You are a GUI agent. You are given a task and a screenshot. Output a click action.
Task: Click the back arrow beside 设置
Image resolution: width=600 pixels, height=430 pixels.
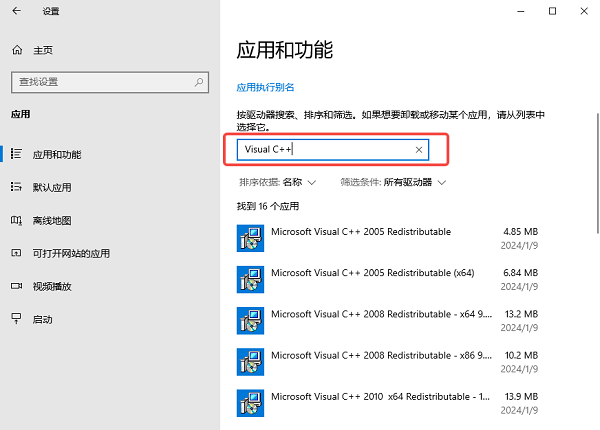coord(17,11)
